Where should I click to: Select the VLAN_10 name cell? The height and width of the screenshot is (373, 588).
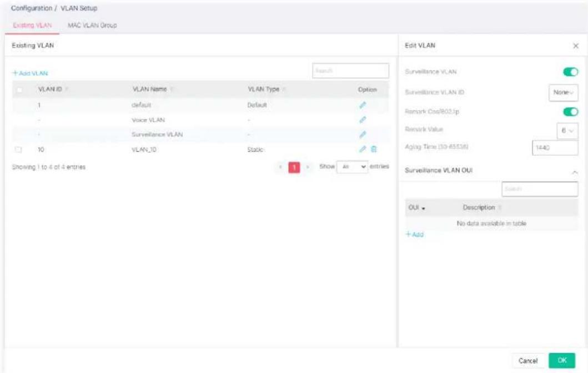[144, 150]
